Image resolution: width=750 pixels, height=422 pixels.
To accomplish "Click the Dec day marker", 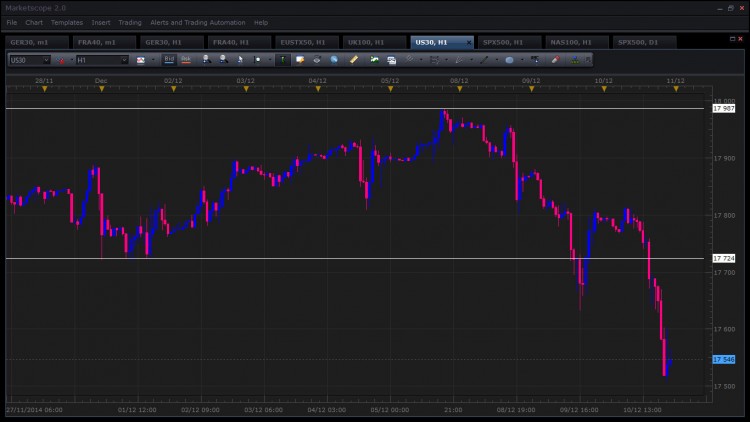I will click(x=101, y=89).
